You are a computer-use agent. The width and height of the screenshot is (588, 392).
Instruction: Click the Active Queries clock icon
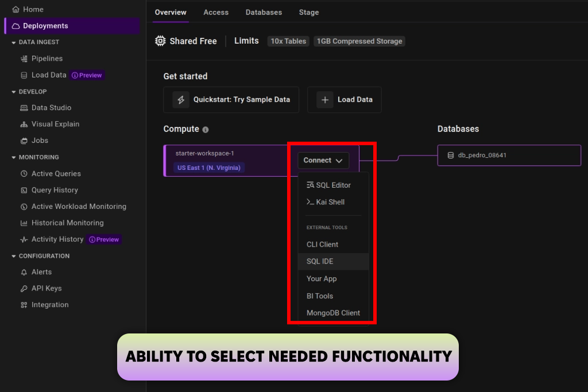coord(24,173)
